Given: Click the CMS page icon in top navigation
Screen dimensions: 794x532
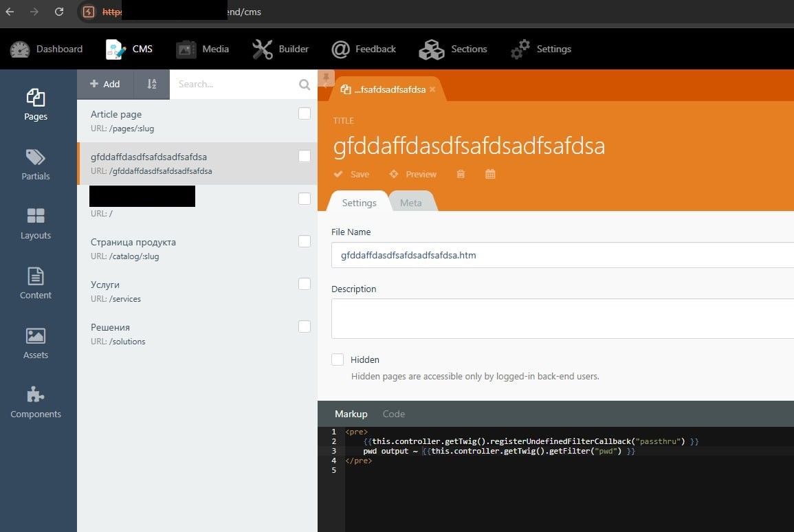Looking at the screenshot, I should pyautogui.click(x=115, y=49).
